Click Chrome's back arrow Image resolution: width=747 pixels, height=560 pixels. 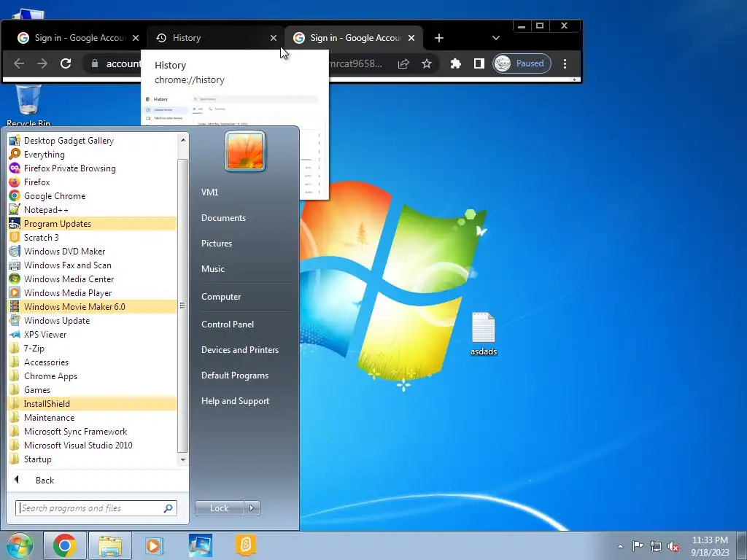19,63
